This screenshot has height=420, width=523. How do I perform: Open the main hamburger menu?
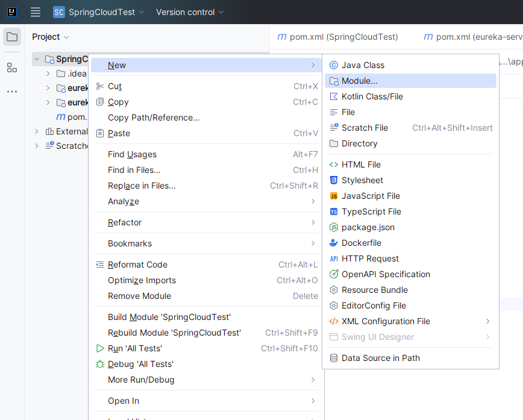[x=36, y=12]
